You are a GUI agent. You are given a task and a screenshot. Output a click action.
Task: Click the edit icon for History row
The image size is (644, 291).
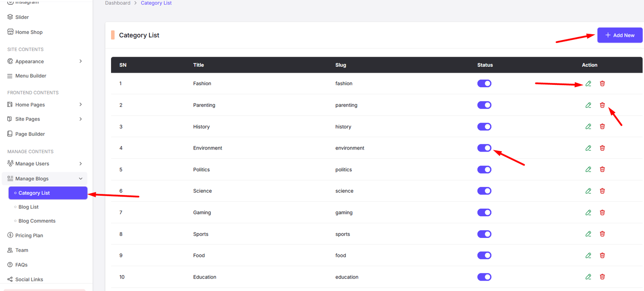[588, 127]
